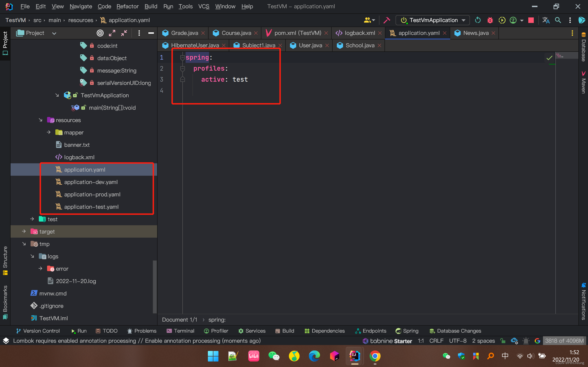Open Search Everywhere magnifier icon

point(558,20)
